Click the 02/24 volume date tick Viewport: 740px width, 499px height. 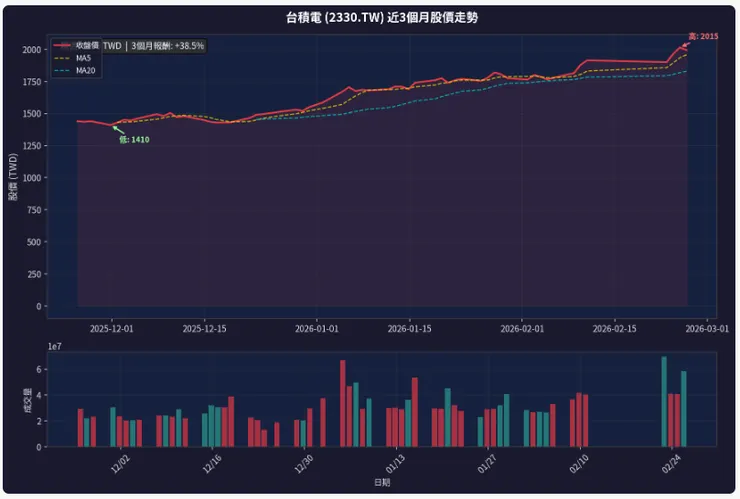pyautogui.click(x=671, y=465)
